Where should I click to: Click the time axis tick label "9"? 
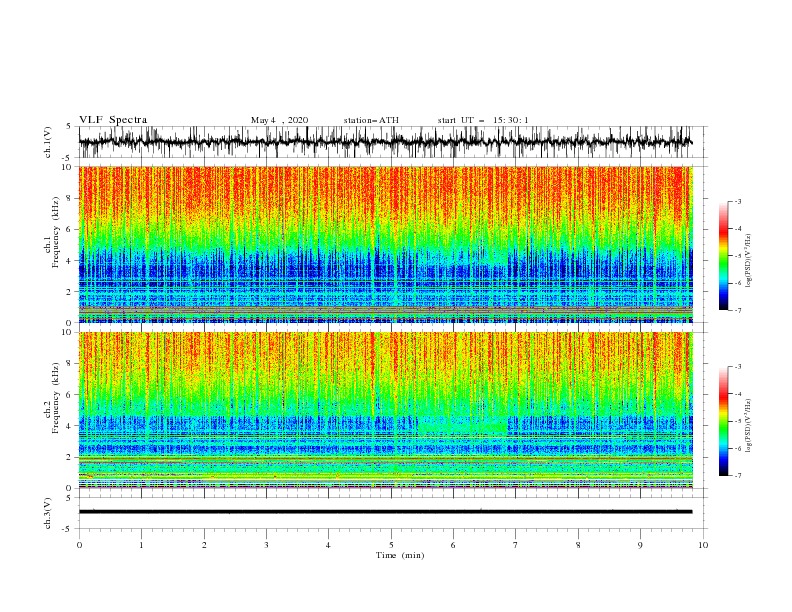[x=640, y=545]
